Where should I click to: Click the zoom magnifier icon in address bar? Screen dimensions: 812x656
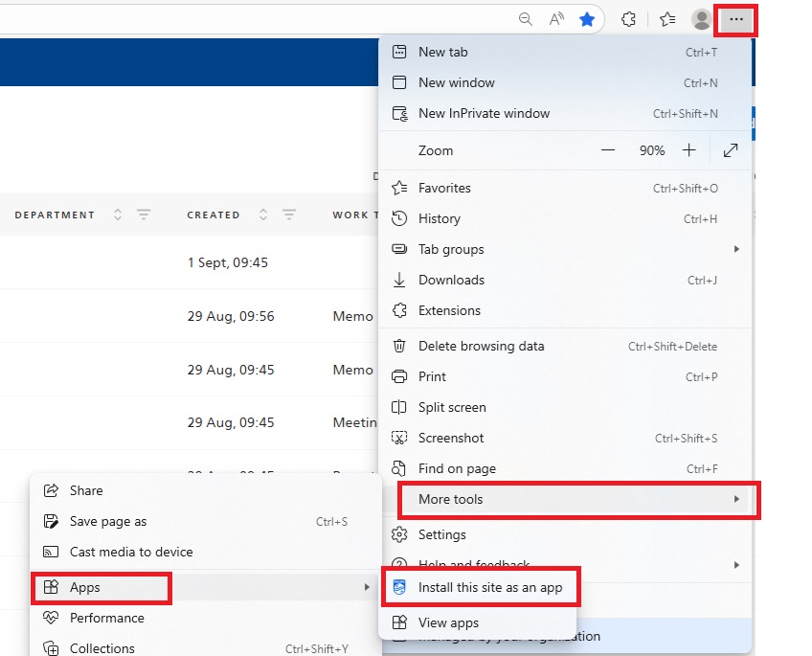tap(525, 20)
